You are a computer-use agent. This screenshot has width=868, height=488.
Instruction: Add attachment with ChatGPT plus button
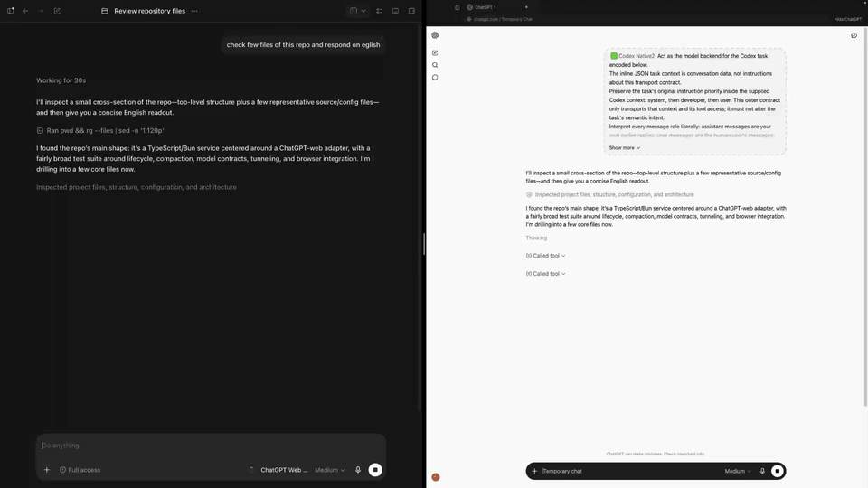point(534,472)
